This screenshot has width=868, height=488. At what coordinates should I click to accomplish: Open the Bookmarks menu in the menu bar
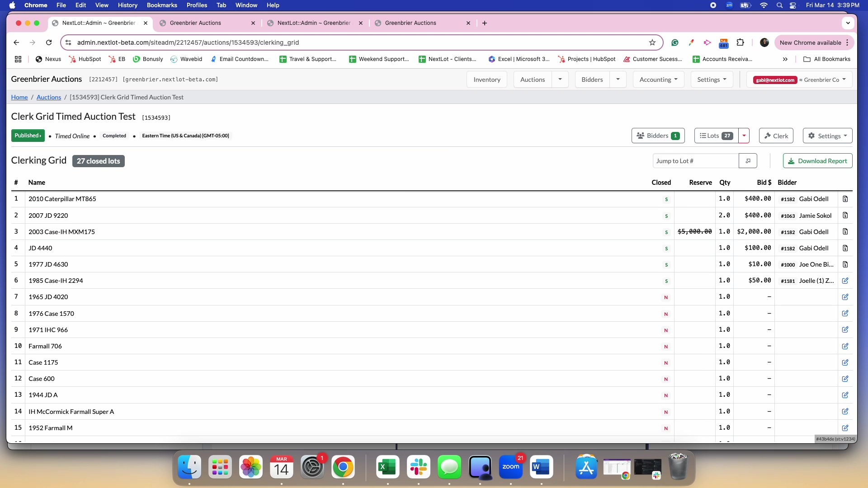point(161,5)
